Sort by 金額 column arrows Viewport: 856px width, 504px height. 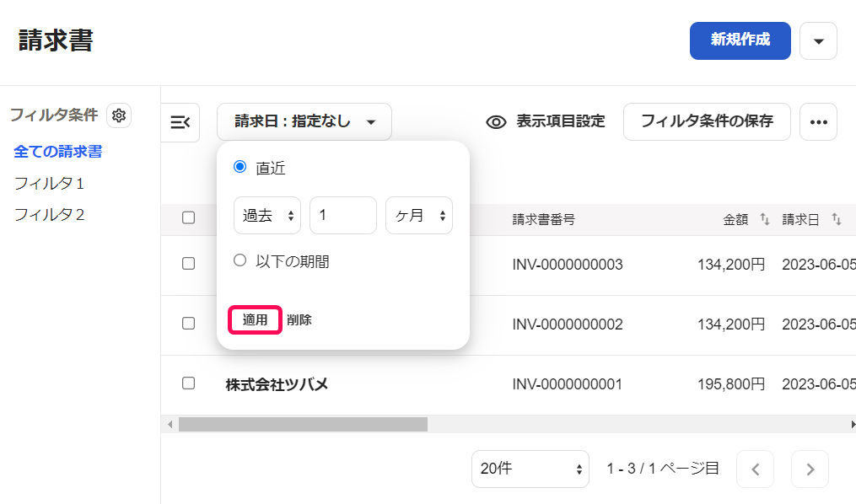pos(765,219)
